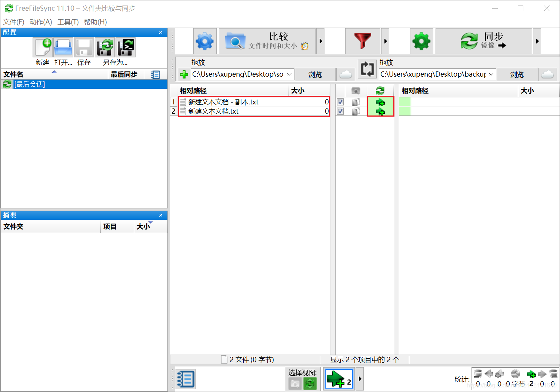560x392 pixels.
Task: Open right folder path history dropdown
Action: pyautogui.click(x=491, y=74)
